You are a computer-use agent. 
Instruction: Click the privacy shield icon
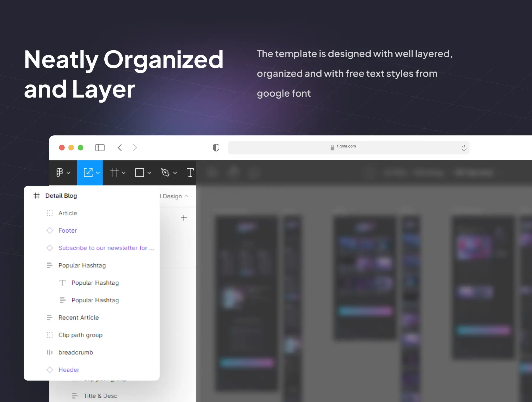(216, 147)
